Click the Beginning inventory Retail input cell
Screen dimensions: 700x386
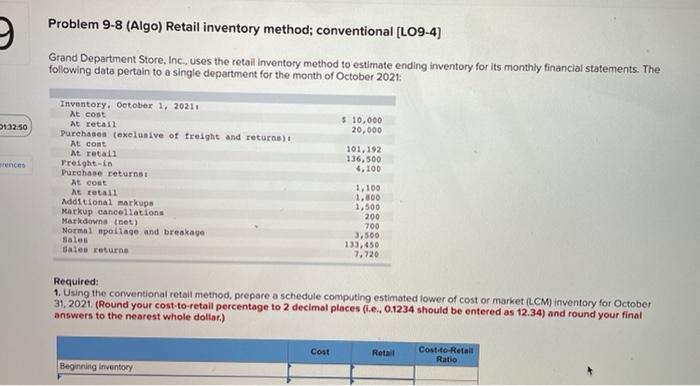pyautogui.click(x=383, y=372)
